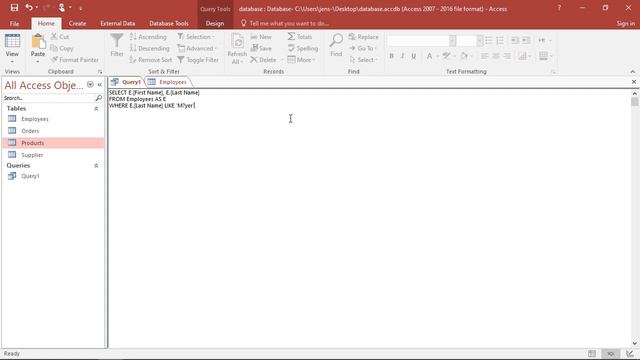This screenshot has width=640, height=360.
Task: Sort Descending in Sort & Filter
Action: [149, 48]
